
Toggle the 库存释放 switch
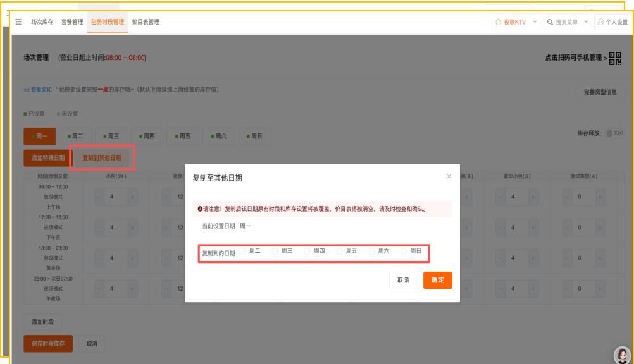pos(614,133)
